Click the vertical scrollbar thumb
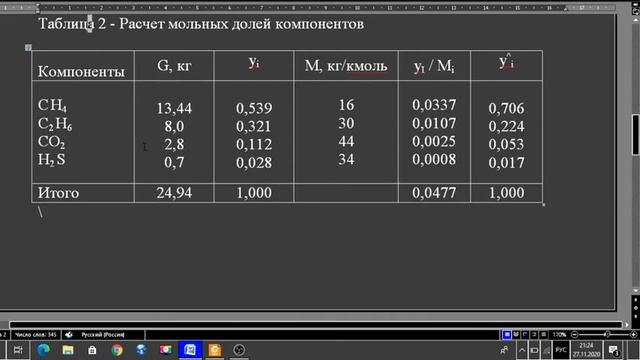The width and height of the screenshot is (640, 360). pos(636,135)
